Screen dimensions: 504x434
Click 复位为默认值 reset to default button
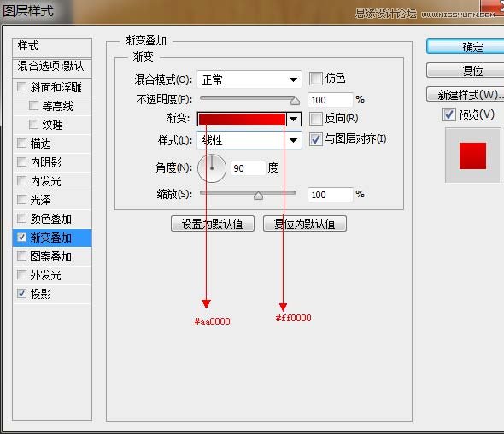click(305, 224)
